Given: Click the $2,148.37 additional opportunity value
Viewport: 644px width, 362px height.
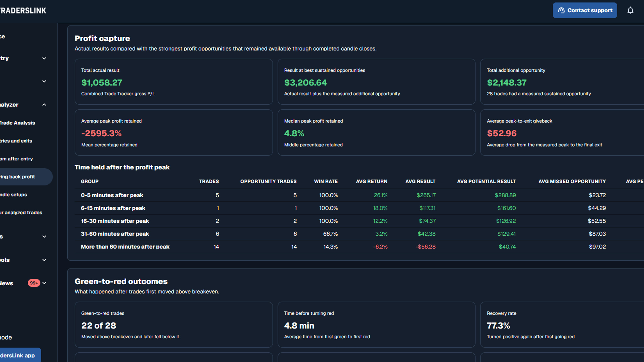Looking at the screenshot, I should [507, 82].
